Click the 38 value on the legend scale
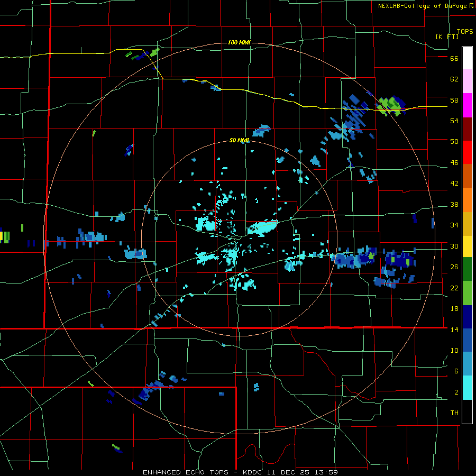This screenshot has height=476, width=476. click(x=454, y=205)
